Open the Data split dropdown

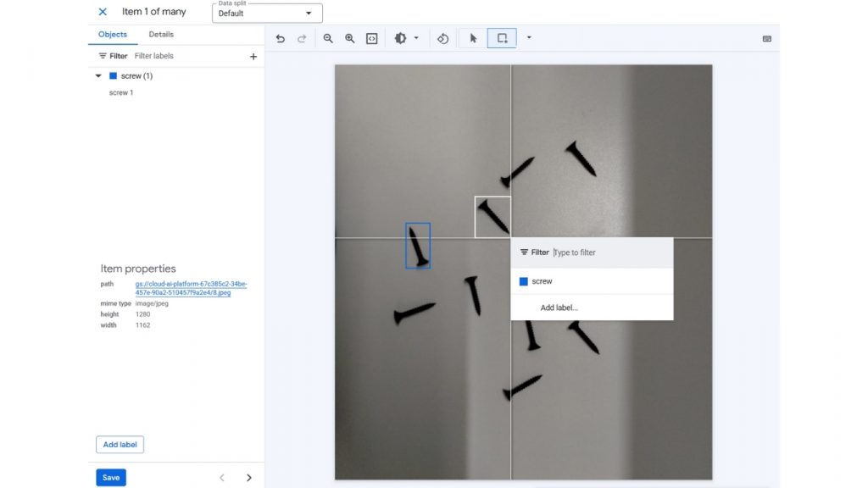(x=267, y=14)
